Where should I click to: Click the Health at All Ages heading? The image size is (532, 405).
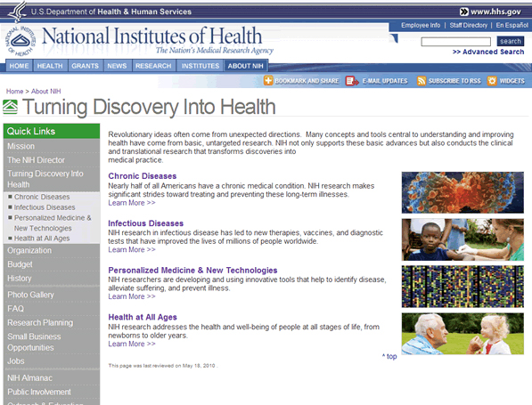(x=143, y=317)
